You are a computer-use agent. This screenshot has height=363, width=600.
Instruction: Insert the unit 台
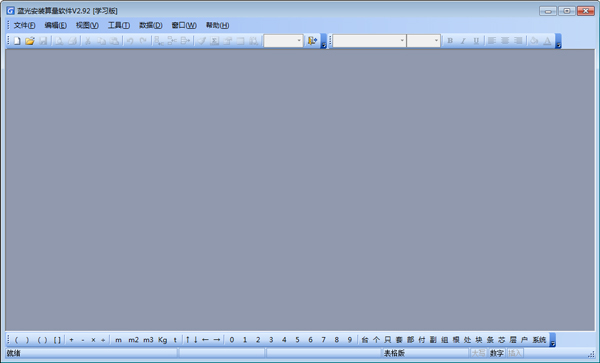365,340
